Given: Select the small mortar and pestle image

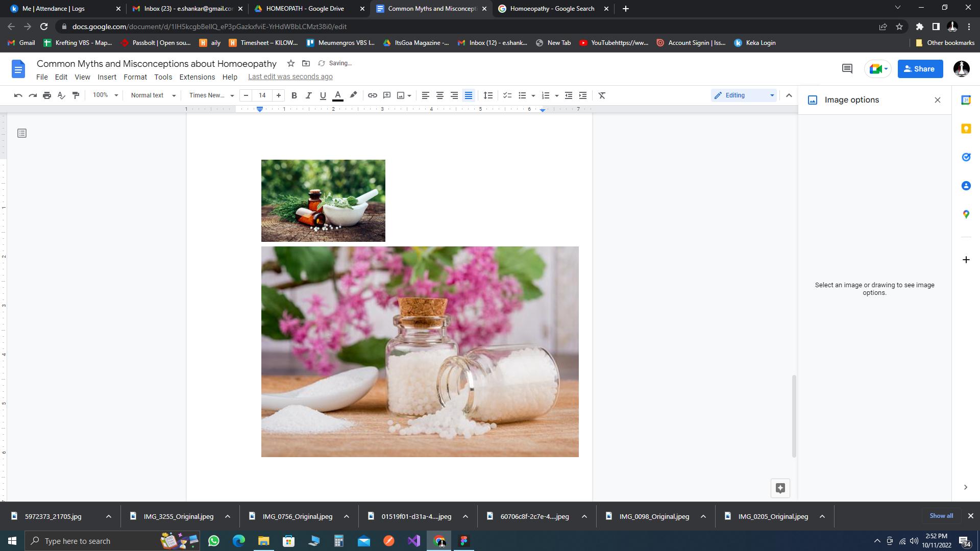Looking at the screenshot, I should (323, 201).
